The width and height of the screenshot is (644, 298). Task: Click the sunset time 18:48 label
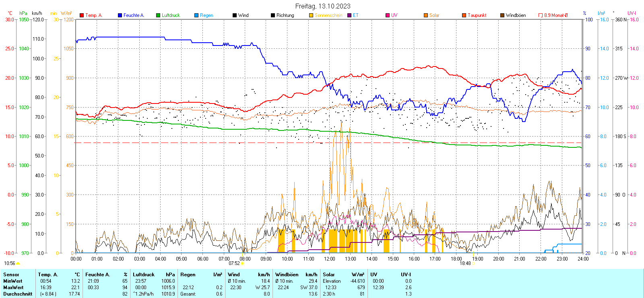(x=465, y=263)
